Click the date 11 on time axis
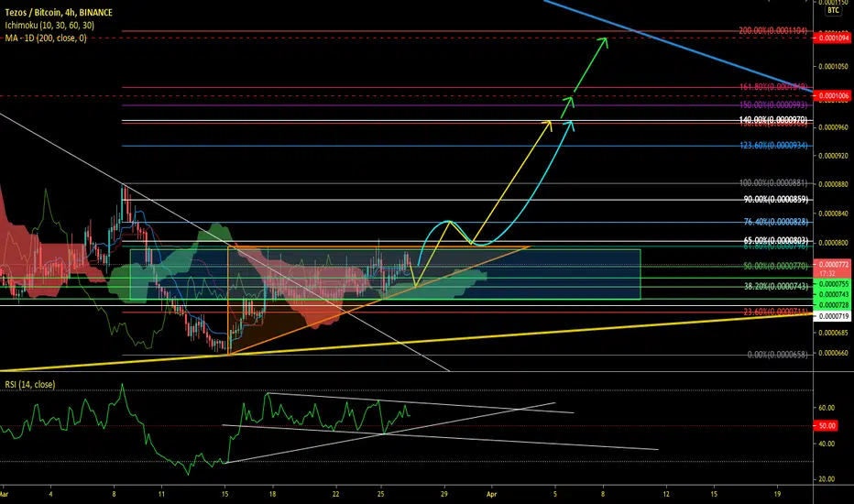 (x=162, y=495)
